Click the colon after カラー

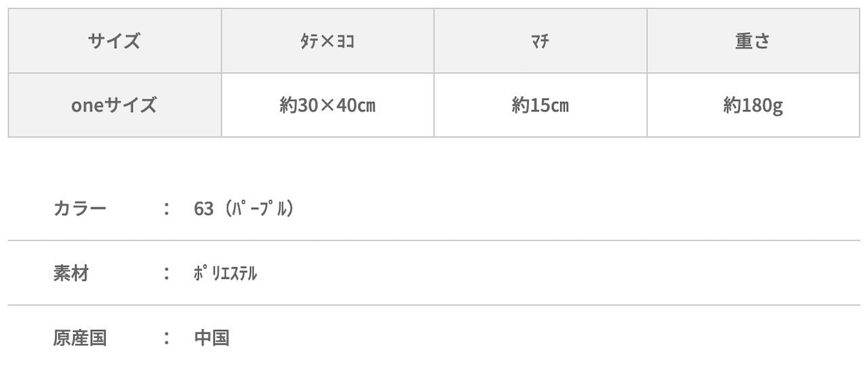(166, 208)
